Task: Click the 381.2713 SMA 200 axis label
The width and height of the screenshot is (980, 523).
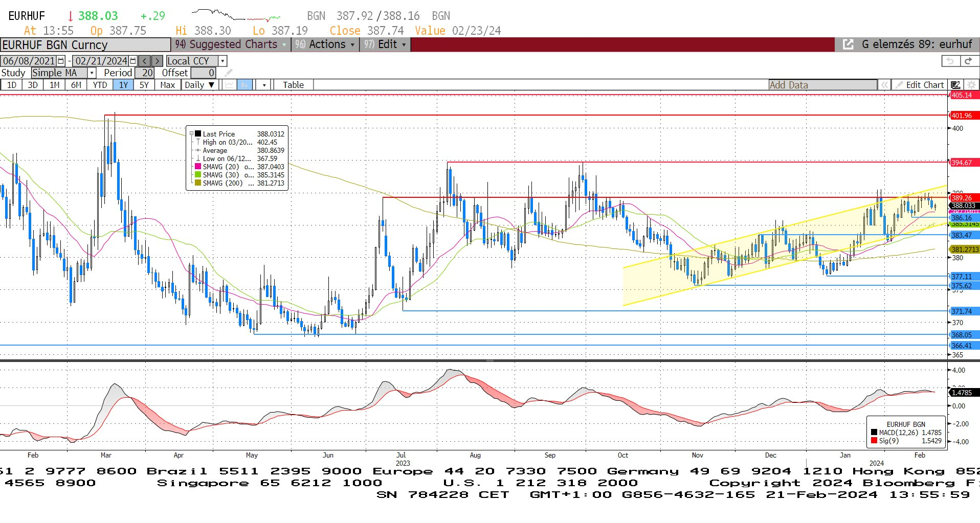Action: pos(964,249)
